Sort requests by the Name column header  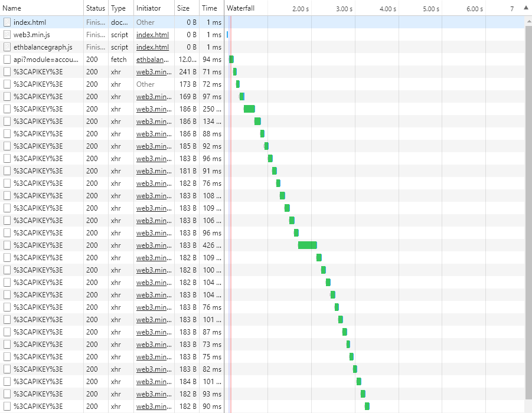pos(41,8)
